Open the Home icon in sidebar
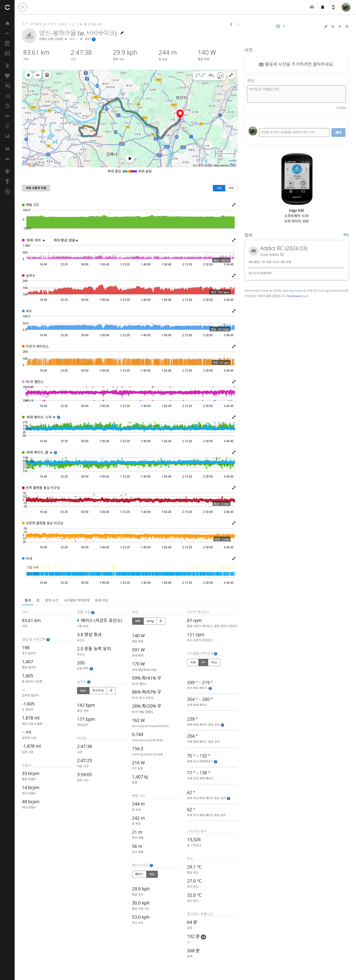356x980 pixels. pyautogui.click(x=7, y=24)
